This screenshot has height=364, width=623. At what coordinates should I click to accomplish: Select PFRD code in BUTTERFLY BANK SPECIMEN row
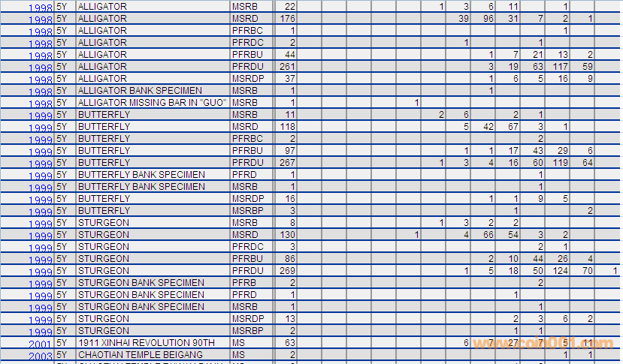point(244,175)
